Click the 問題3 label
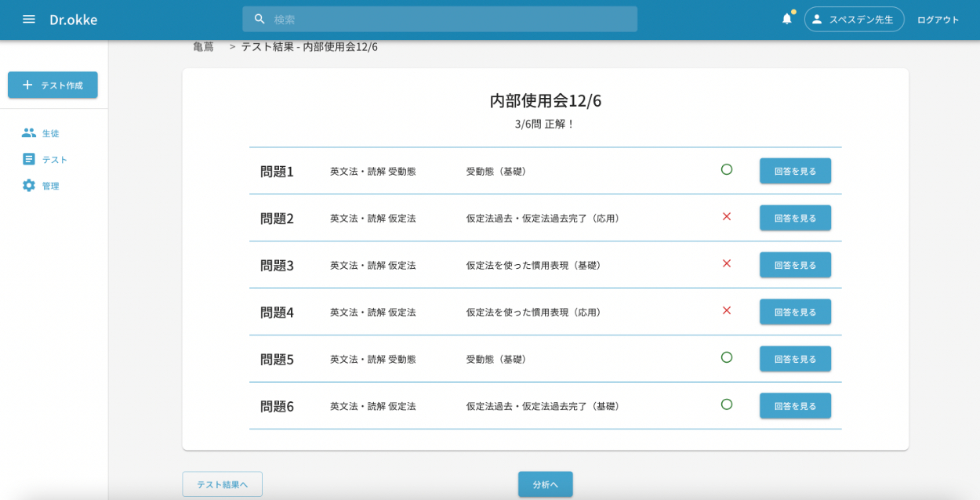980x500 pixels. (x=277, y=266)
